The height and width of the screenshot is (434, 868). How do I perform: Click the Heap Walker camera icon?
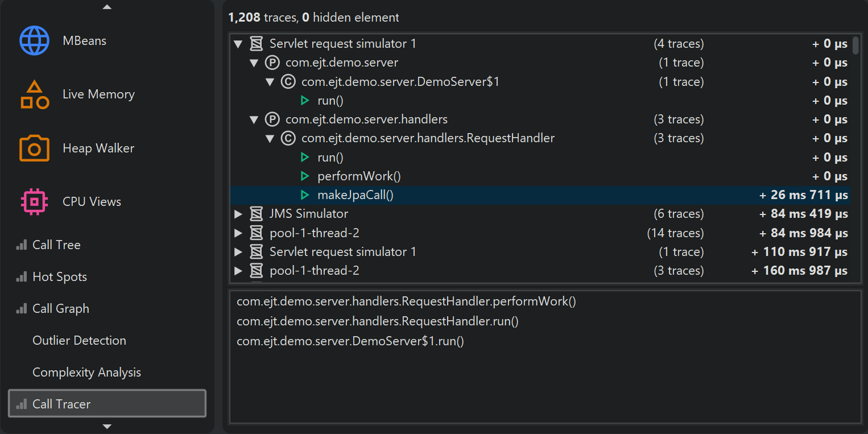[34, 148]
